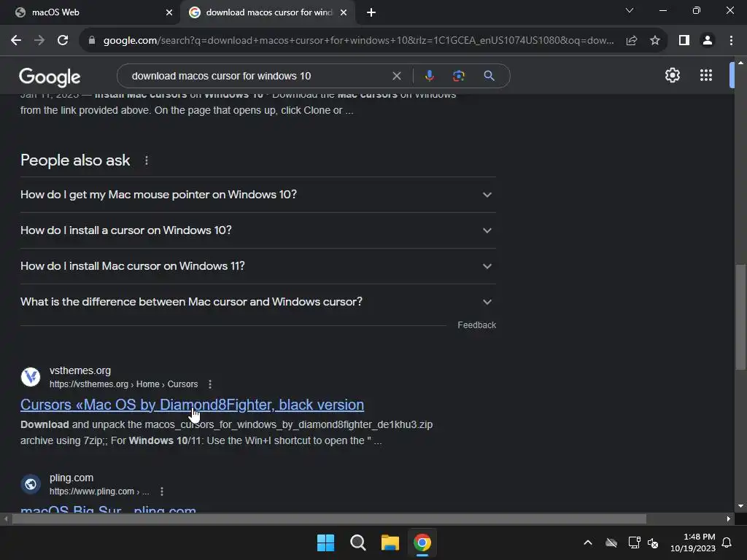Open the clock showing 1:48 PM
Screen dimensions: 747x560
pyautogui.click(x=693, y=542)
